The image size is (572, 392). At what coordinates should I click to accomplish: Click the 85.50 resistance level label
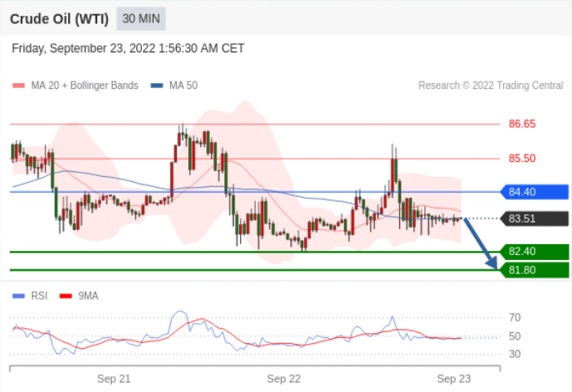522,159
